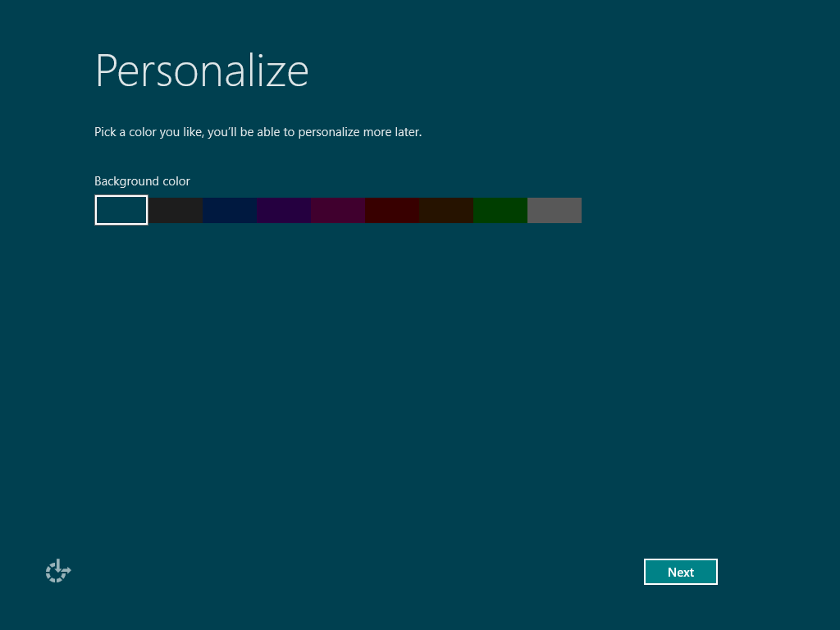The image size is (840, 630).
Task: Pick the navy blue background color swatch
Action: coord(230,210)
